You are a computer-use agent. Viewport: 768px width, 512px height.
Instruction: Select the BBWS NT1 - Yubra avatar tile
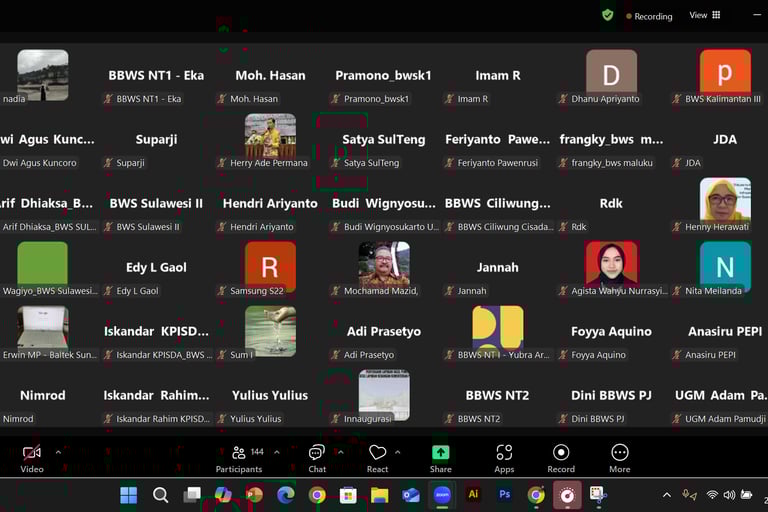498,328
